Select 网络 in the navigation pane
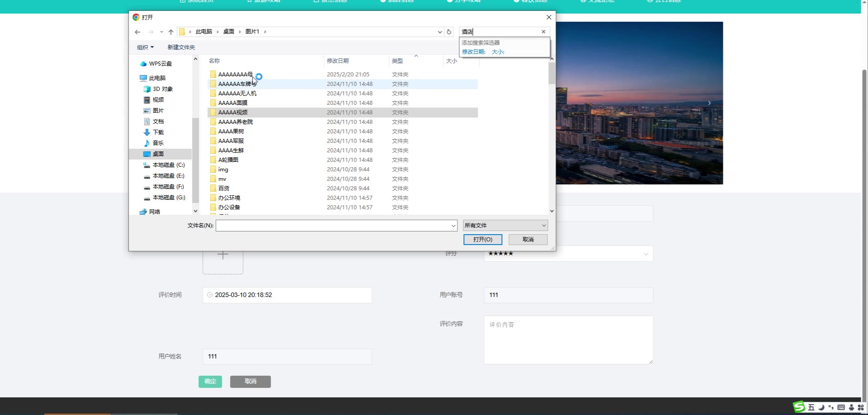Screen dimensions: 868x415 click(155, 212)
